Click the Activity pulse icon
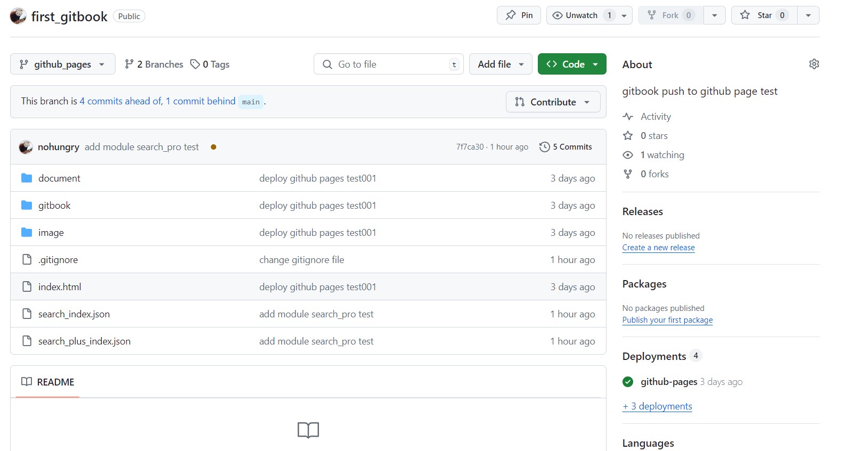The height and width of the screenshot is (451, 868). pos(628,117)
